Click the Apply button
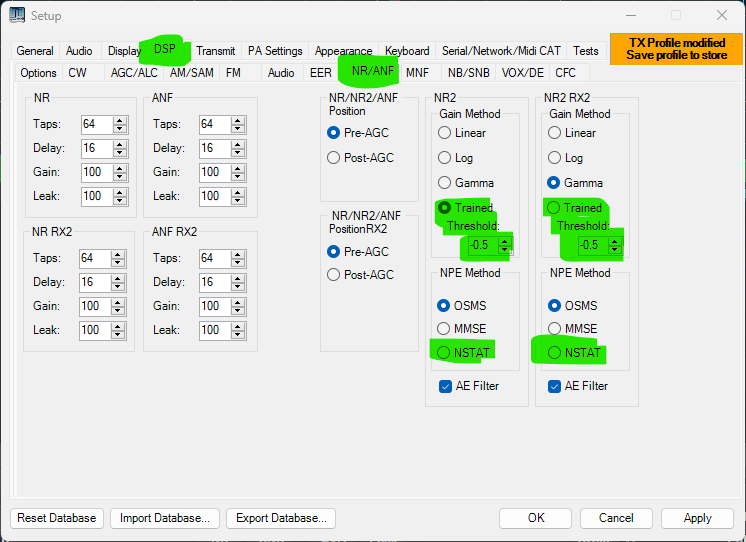Viewport: 746px width, 542px height. point(697,518)
